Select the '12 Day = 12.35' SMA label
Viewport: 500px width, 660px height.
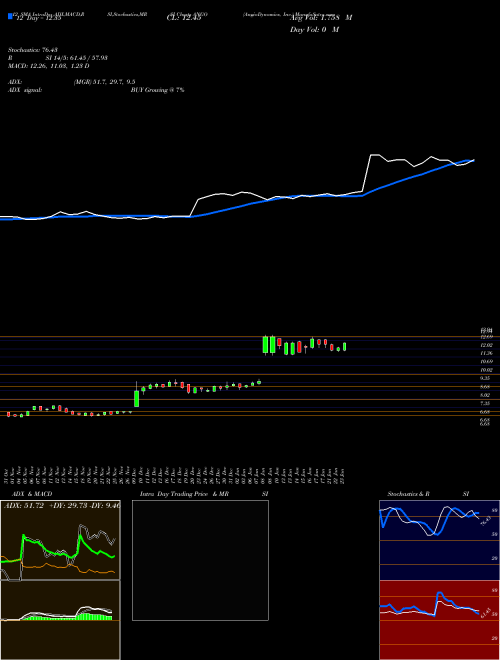tap(39, 18)
